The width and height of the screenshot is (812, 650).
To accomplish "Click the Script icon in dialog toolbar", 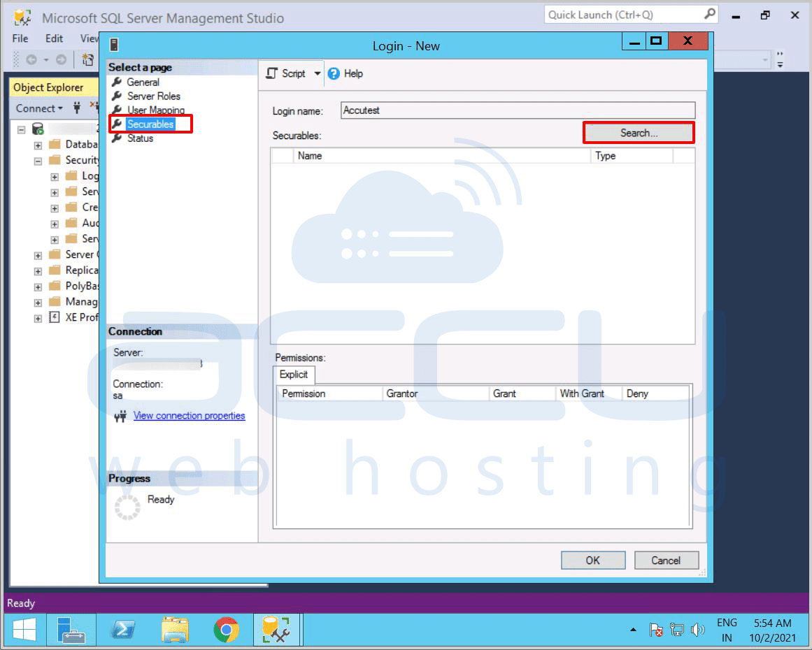I will point(272,73).
